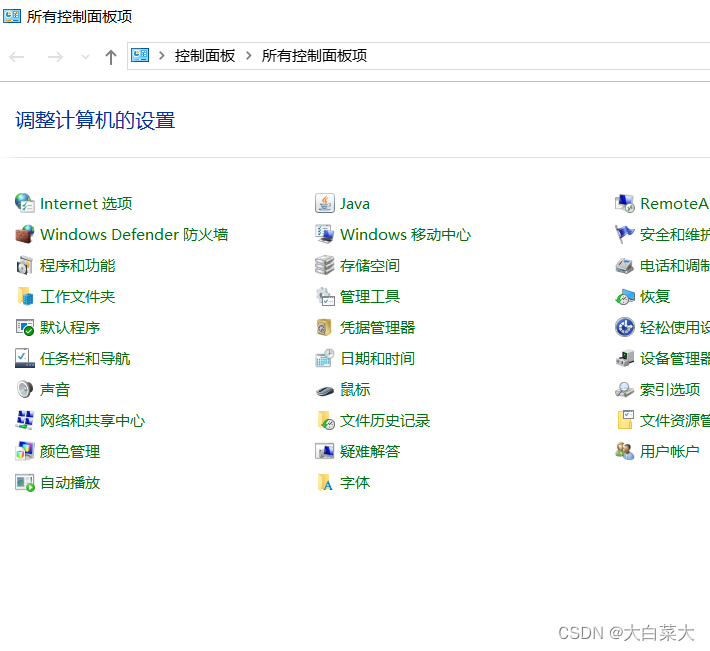Image resolution: width=710 pixels, height=651 pixels.
Task: Open the Internet 选项 globe icon
Action: point(24,203)
